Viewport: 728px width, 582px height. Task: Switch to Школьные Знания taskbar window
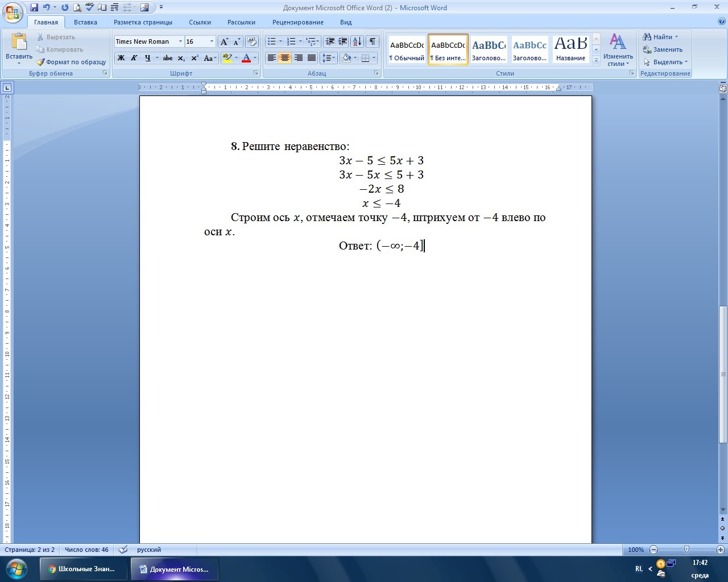[82, 569]
